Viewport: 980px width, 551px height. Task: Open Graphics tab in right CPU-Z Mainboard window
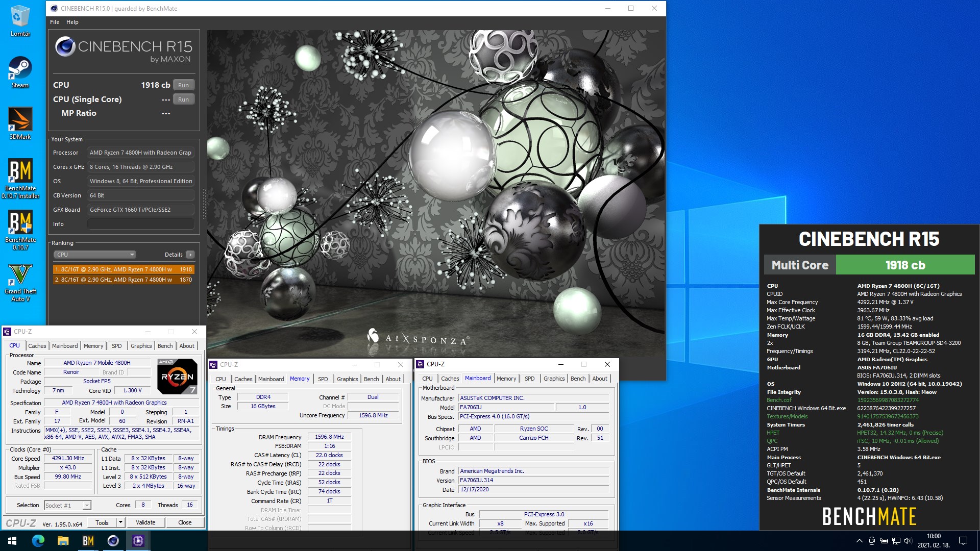point(554,379)
